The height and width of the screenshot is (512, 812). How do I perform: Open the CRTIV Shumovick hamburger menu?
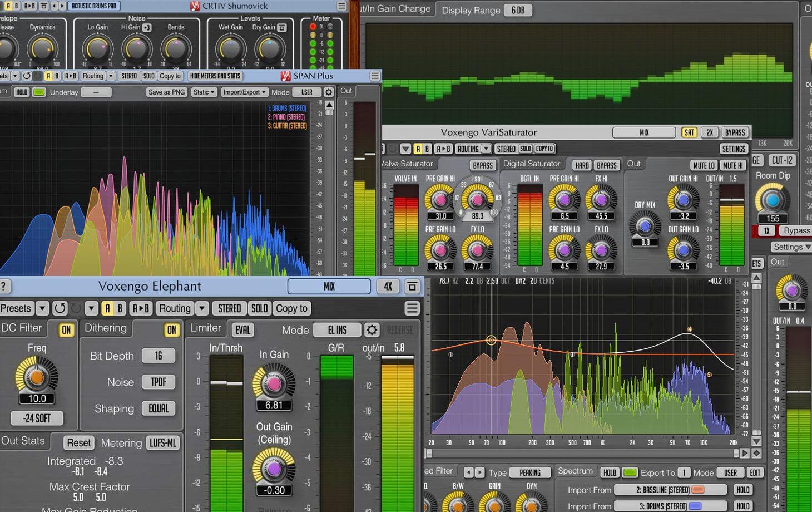pos(341,6)
